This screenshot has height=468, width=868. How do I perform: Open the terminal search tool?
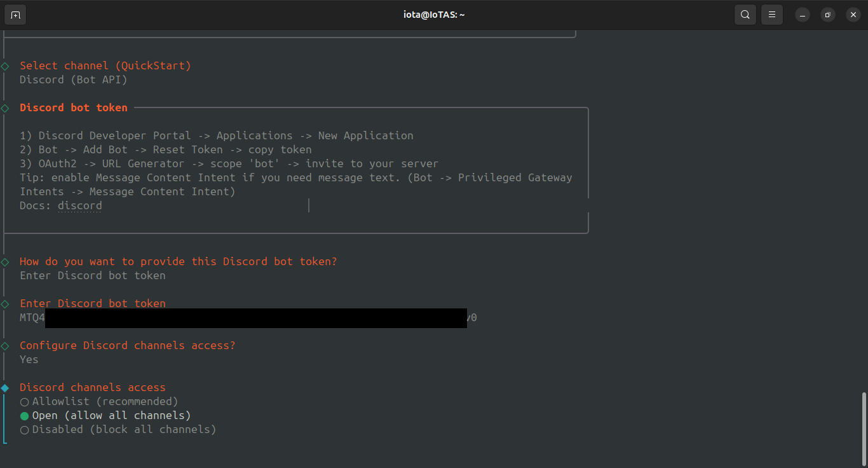(x=745, y=14)
